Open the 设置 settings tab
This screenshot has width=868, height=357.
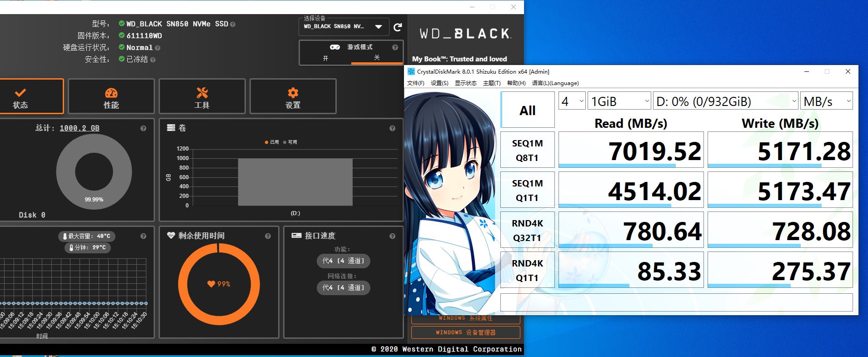click(x=293, y=96)
